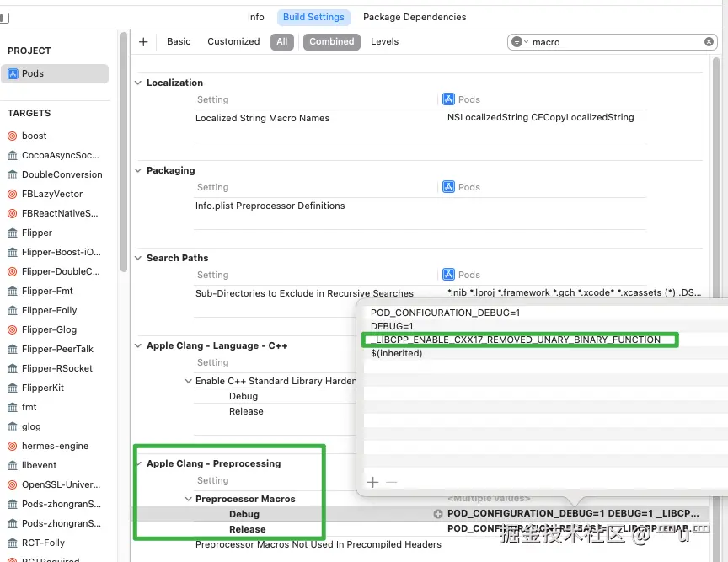This screenshot has width=728, height=562.
Task: Click the FBReactNativeSpec target icon
Action: 13,214
